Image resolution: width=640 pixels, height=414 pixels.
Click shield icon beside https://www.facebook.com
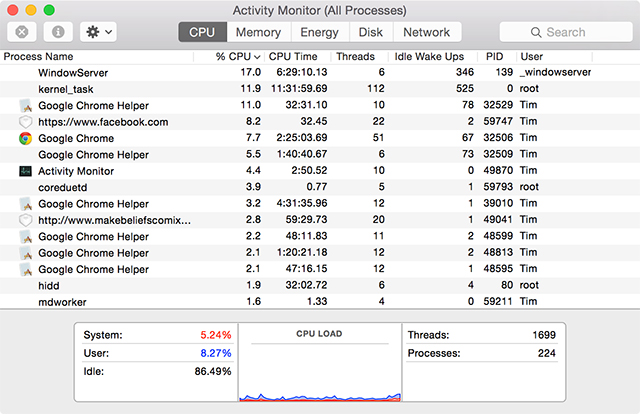[x=25, y=122]
